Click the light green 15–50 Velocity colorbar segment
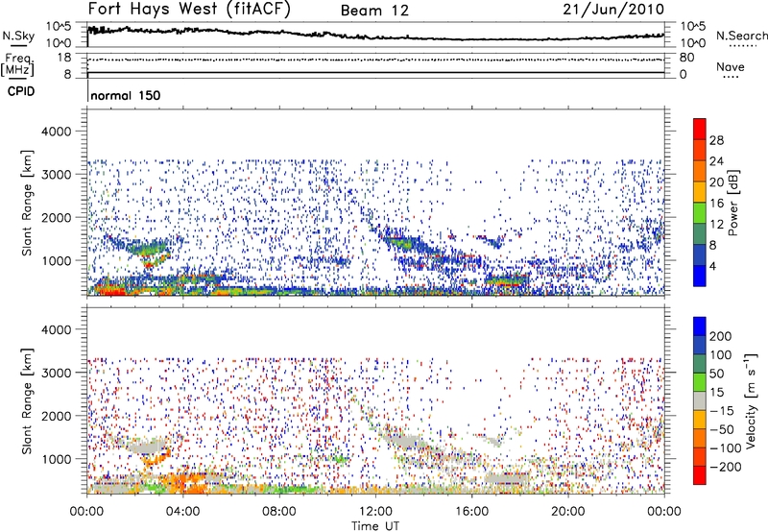Image resolution: width=768 pixels, height=532 pixels. pos(700,382)
